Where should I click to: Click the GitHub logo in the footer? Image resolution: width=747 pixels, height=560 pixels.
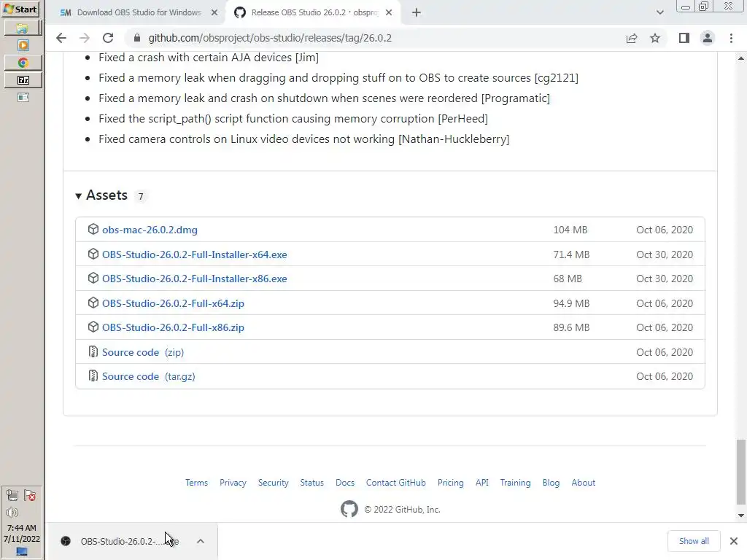(x=349, y=509)
